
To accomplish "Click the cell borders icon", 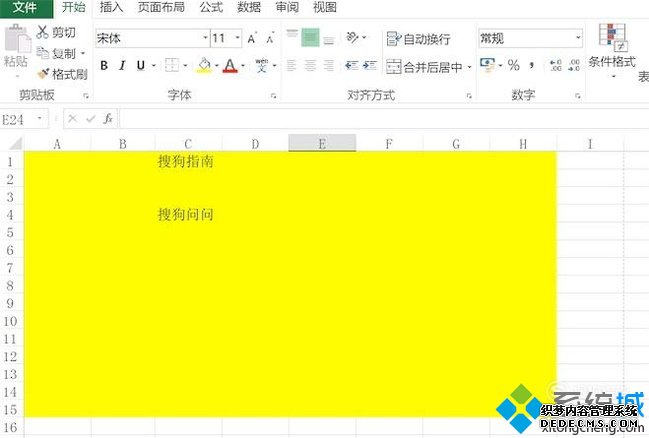I will click(x=172, y=65).
